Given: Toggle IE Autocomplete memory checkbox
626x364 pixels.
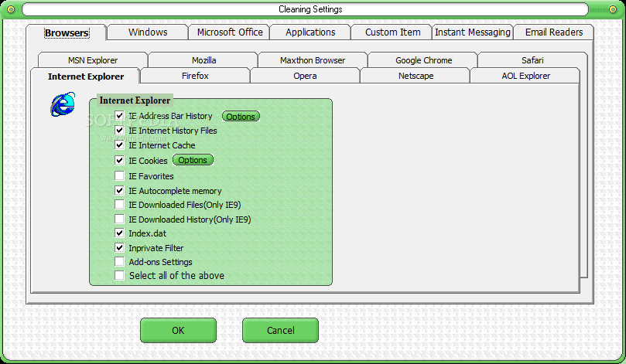Looking at the screenshot, I should click(119, 190).
